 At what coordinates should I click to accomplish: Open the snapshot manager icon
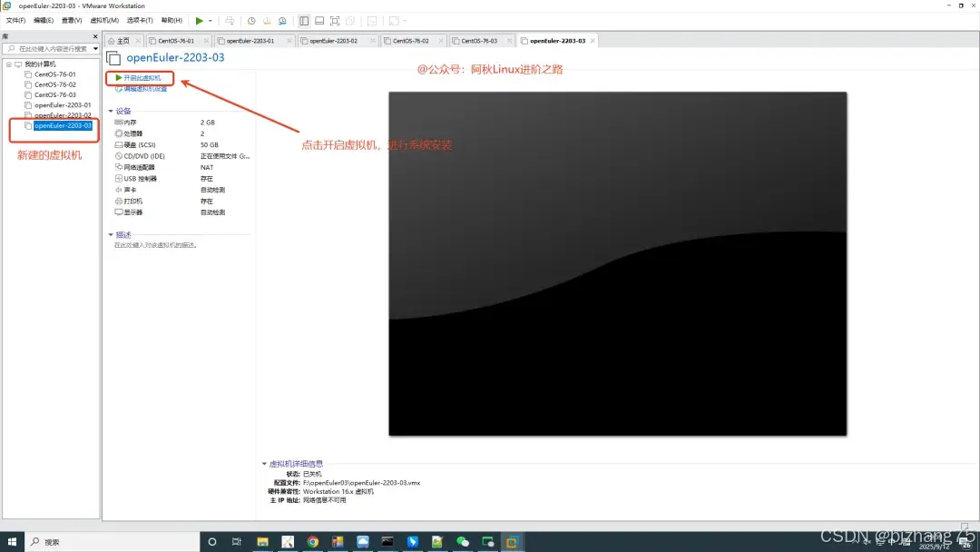[x=282, y=21]
